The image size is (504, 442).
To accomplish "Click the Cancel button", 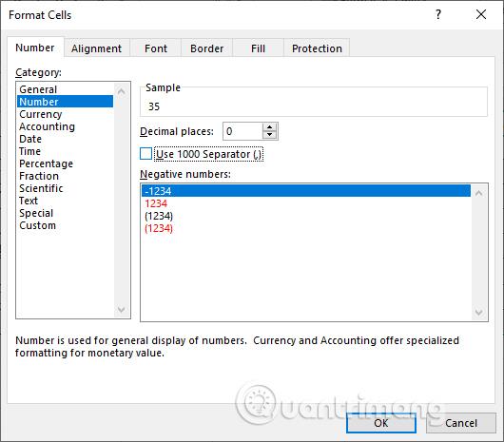I will [461, 423].
